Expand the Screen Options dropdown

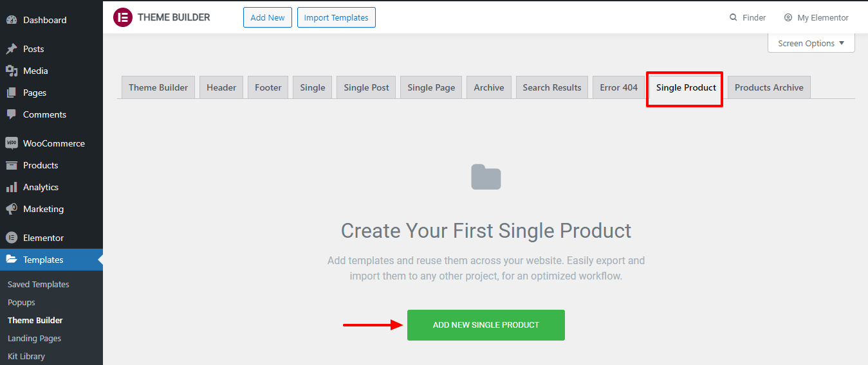[x=811, y=43]
